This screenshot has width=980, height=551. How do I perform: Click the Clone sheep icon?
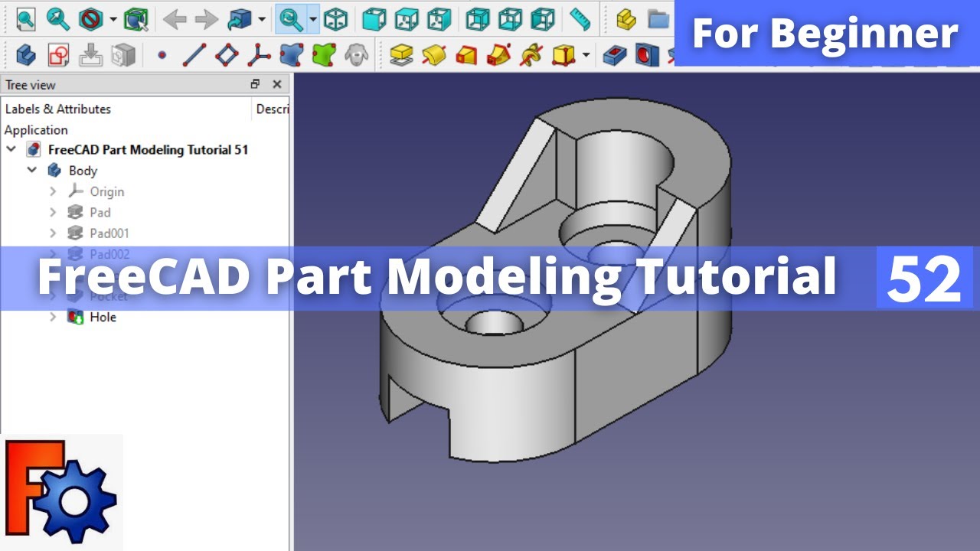(x=356, y=54)
